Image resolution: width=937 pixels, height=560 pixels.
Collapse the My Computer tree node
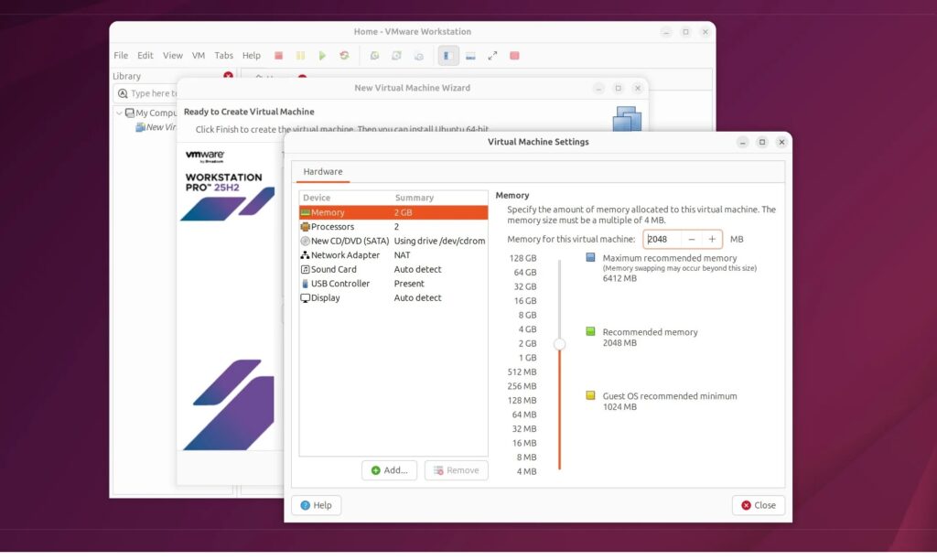click(x=119, y=113)
